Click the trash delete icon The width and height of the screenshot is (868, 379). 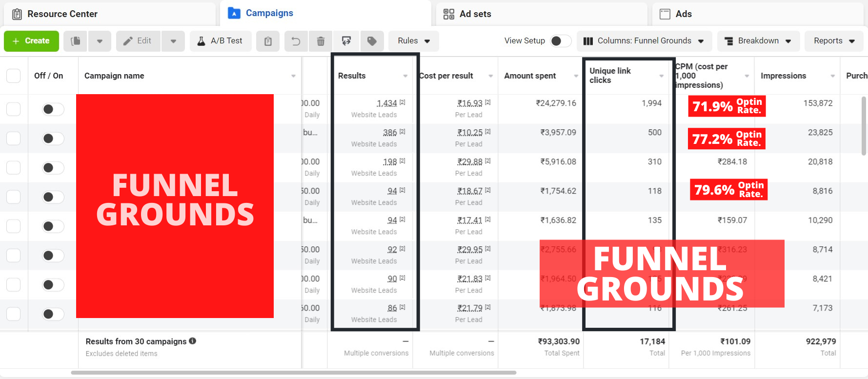point(321,41)
